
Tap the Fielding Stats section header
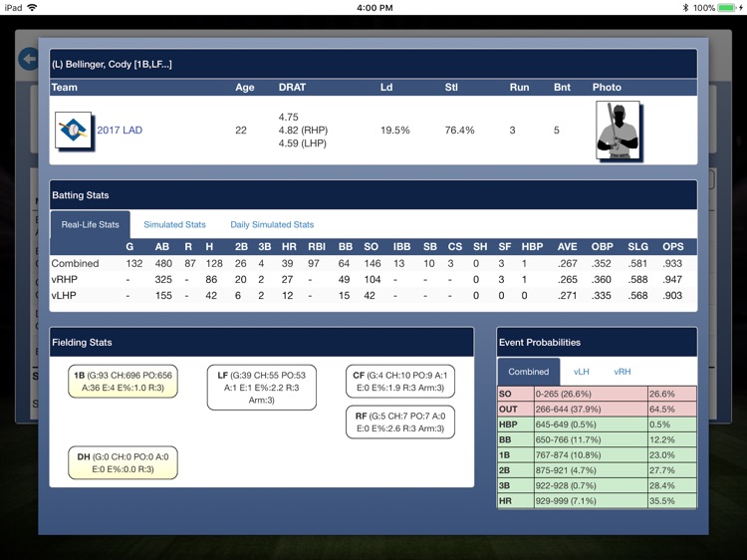click(x=262, y=342)
